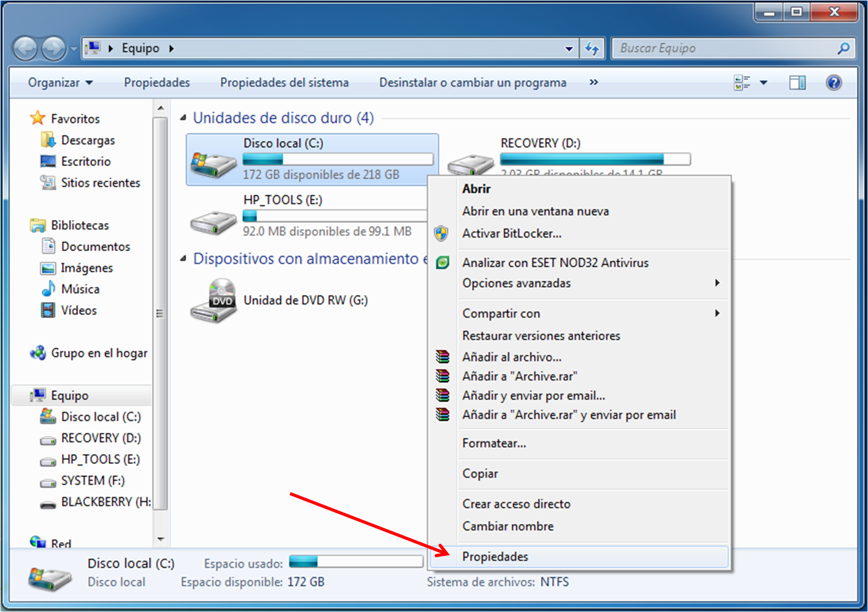The width and height of the screenshot is (868, 612).
Task: Click the Help question mark icon
Action: pos(833,83)
